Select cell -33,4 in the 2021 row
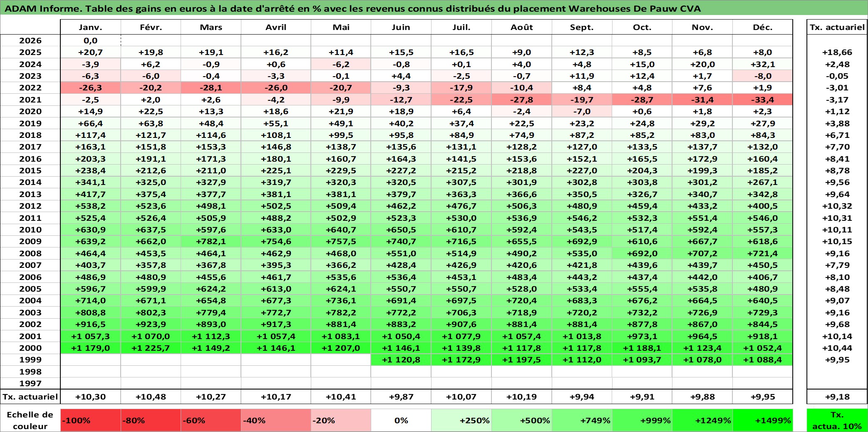 click(763, 100)
